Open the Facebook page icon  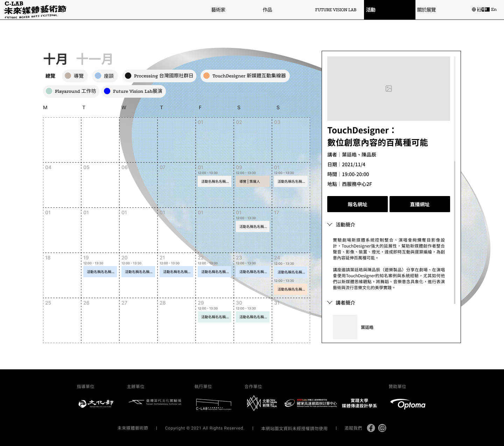point(371,428)
